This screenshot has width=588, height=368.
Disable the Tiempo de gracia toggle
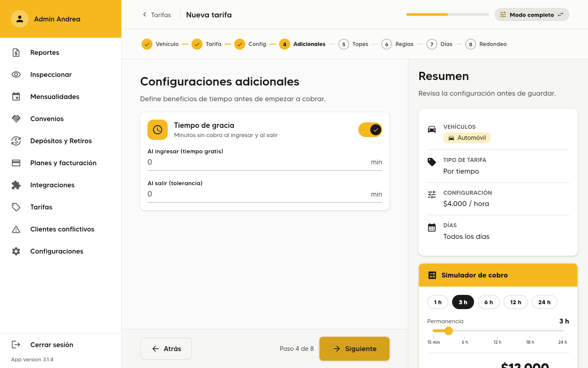tap(370, 130)
